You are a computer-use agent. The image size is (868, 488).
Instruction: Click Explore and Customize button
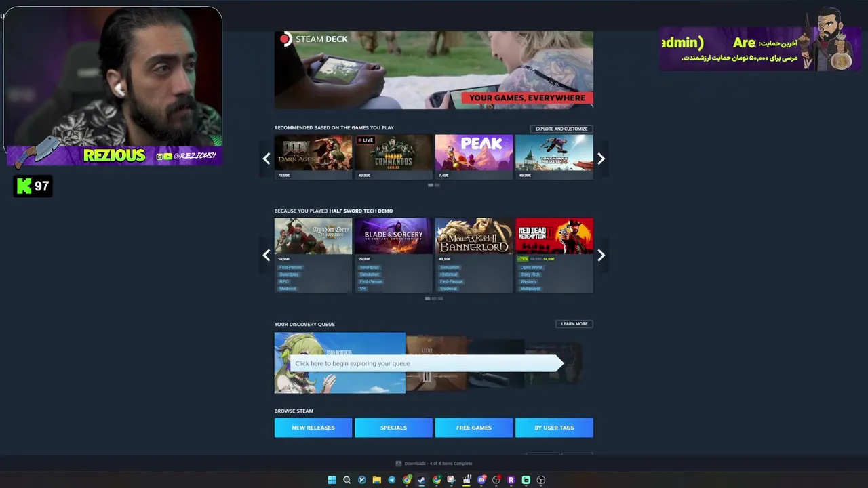point(561,129)
